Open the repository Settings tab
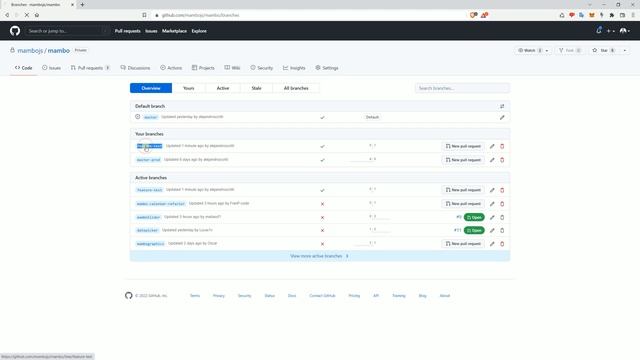Viewport: 640px width, 360px height. coord(327,68)
